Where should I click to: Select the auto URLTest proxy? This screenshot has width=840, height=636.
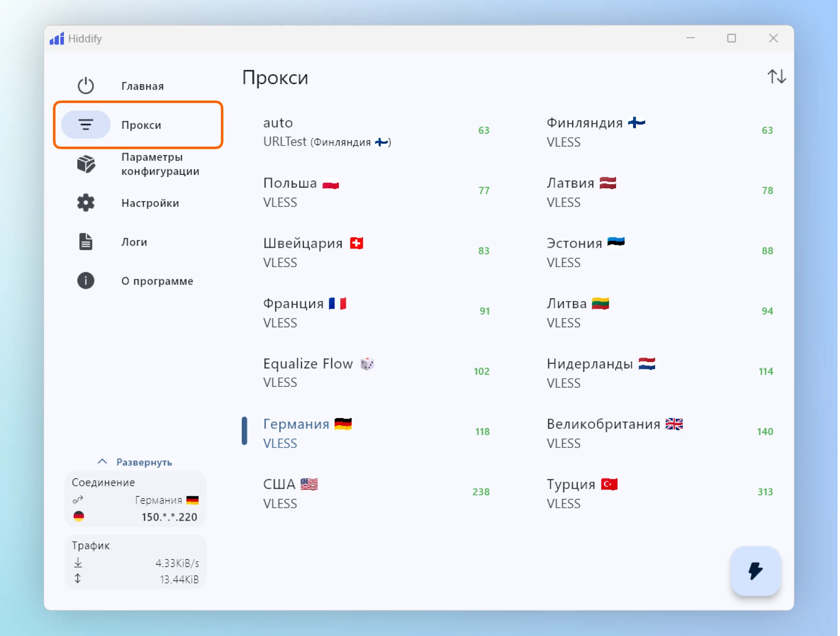[367, 132]
